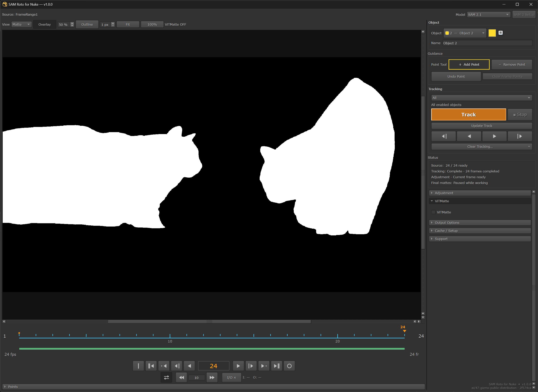Click the orange Track button
This screenshot has height=392, width=538.
(468, 115)
